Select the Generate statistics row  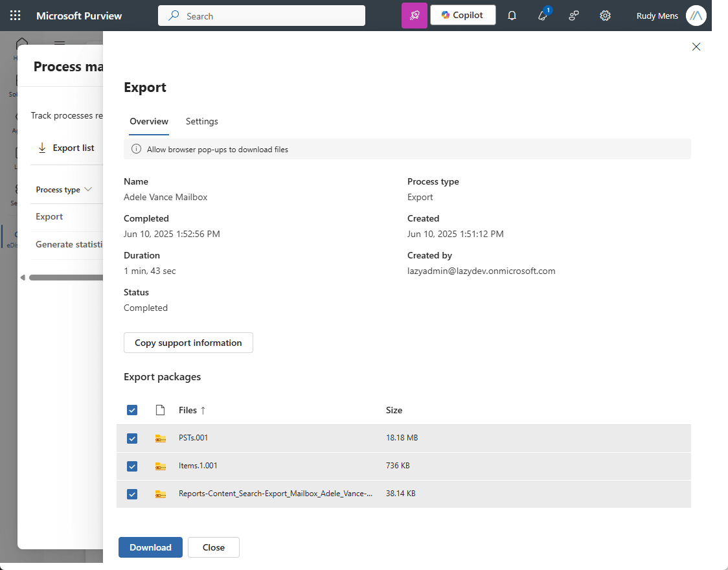click(x=69, y=245)
